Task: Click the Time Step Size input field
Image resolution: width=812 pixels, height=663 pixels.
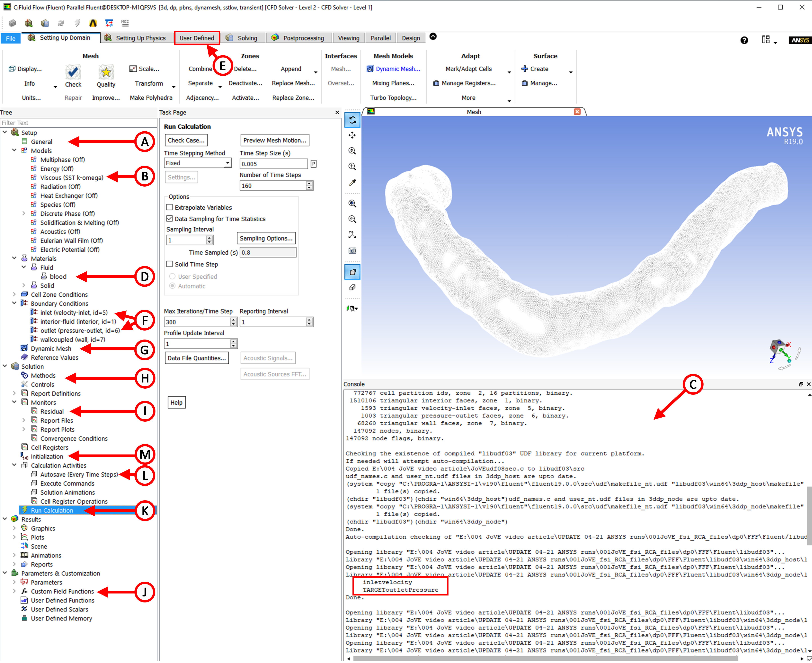Action: (x=273, y=164)
